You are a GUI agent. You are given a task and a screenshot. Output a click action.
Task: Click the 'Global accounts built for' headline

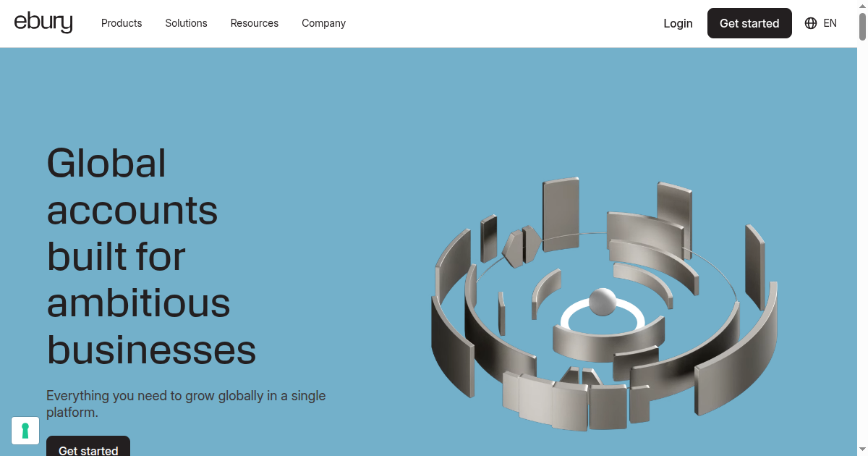tap(132, 210)
